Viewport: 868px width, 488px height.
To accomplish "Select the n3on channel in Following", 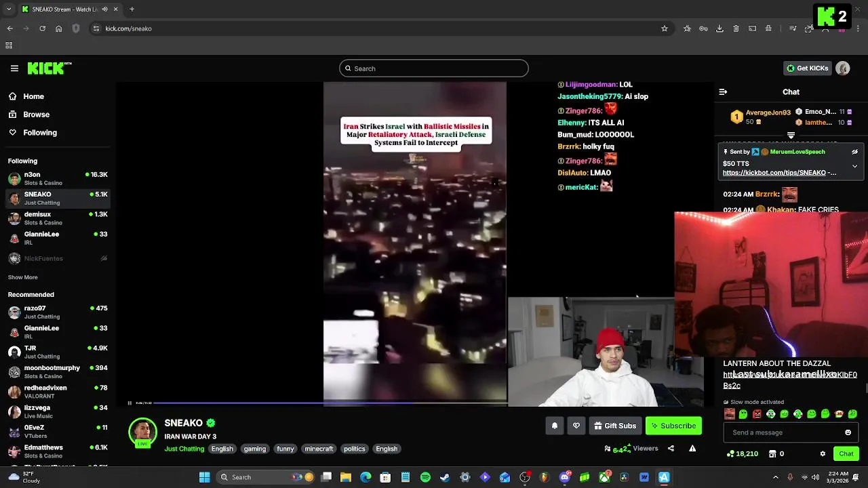I will coord(58,178).
